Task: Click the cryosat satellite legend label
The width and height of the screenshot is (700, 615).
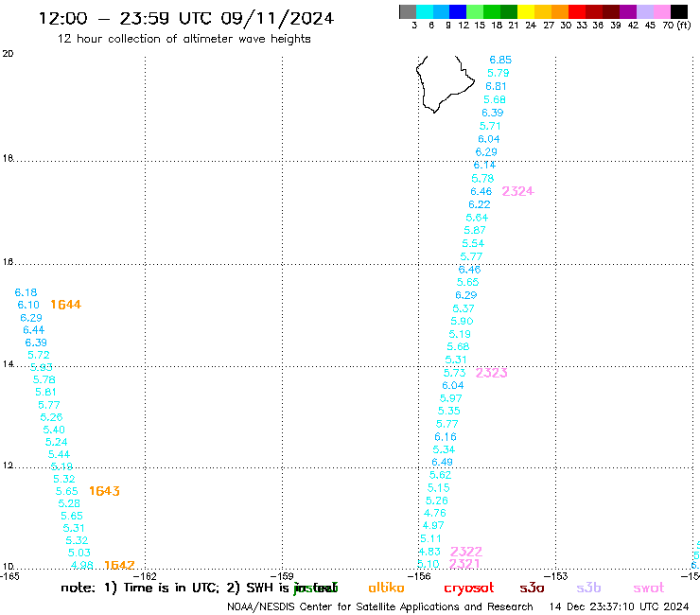Action: (469, 589)
